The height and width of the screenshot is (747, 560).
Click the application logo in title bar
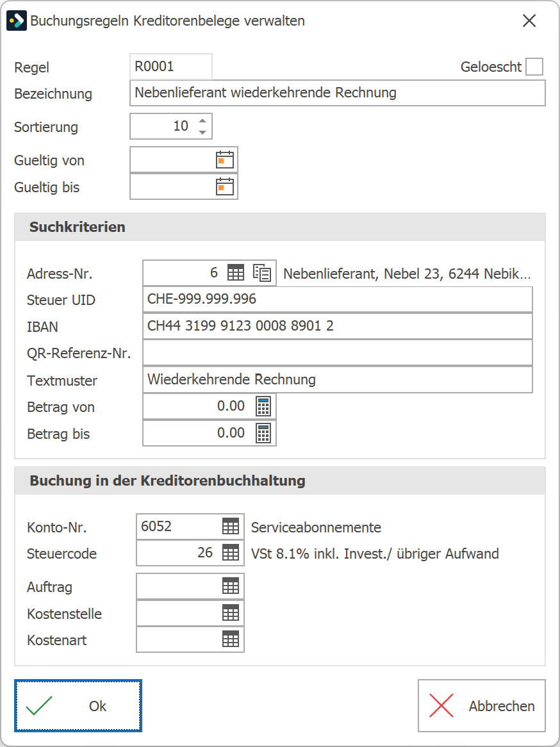tap(17, 21)
